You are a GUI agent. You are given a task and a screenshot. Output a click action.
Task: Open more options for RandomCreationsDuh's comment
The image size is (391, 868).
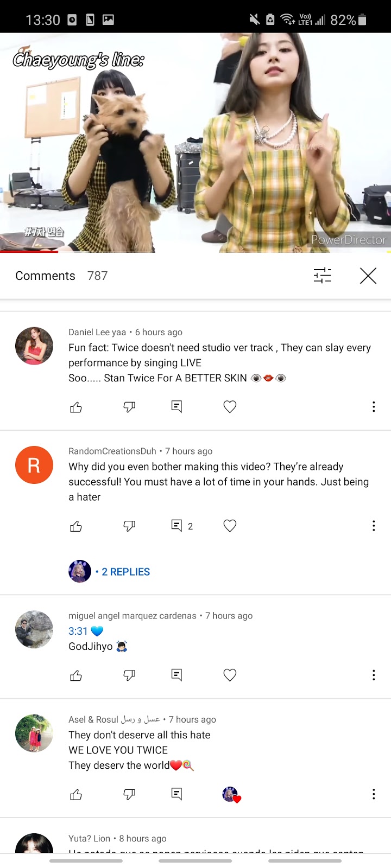tap(374, 526)
